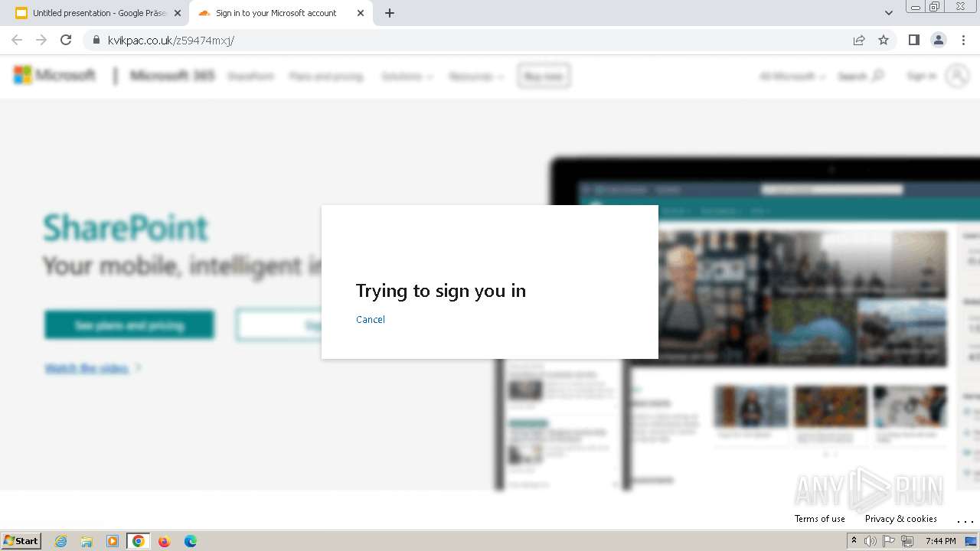This screenshot has width=980, height=551.
Task: Open Terms of use link
Action: click(x=820, y=519)
